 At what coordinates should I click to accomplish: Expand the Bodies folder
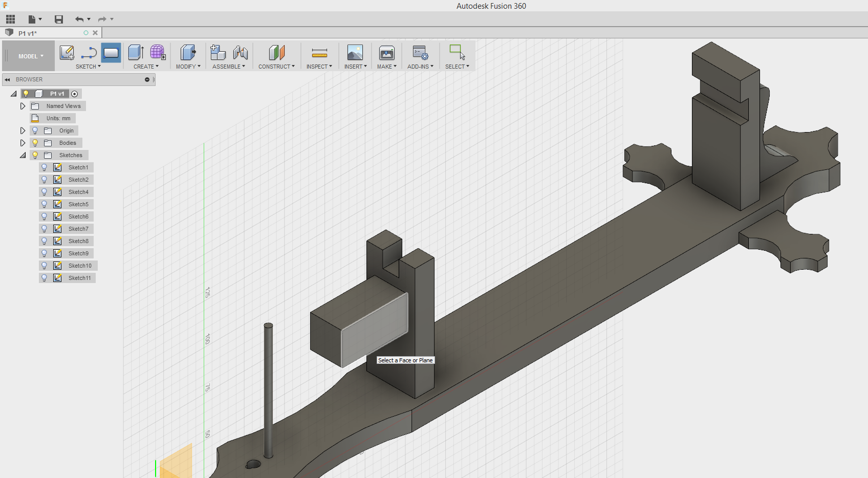pos(23,143)
